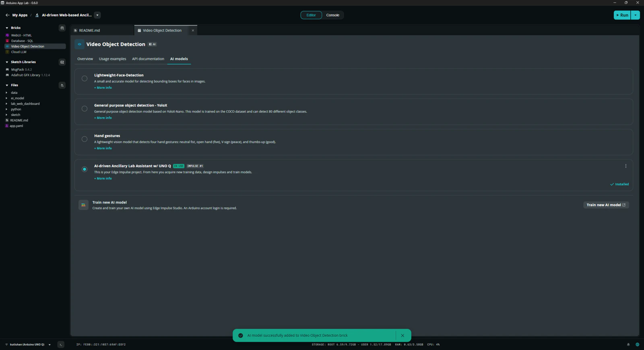Switch to the Console view
The width and height of the screenshot is (644, 350).
[333, 15]
